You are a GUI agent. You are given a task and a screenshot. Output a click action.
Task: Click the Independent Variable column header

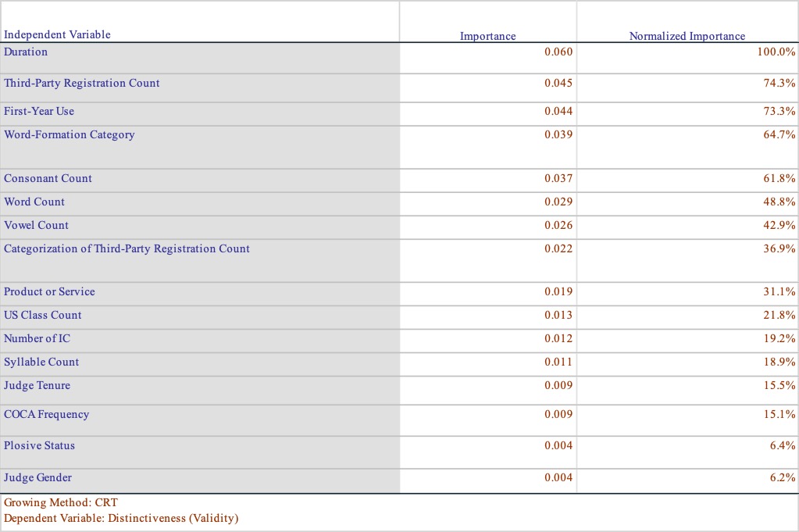pyautogui.click(x=57, y=34)
